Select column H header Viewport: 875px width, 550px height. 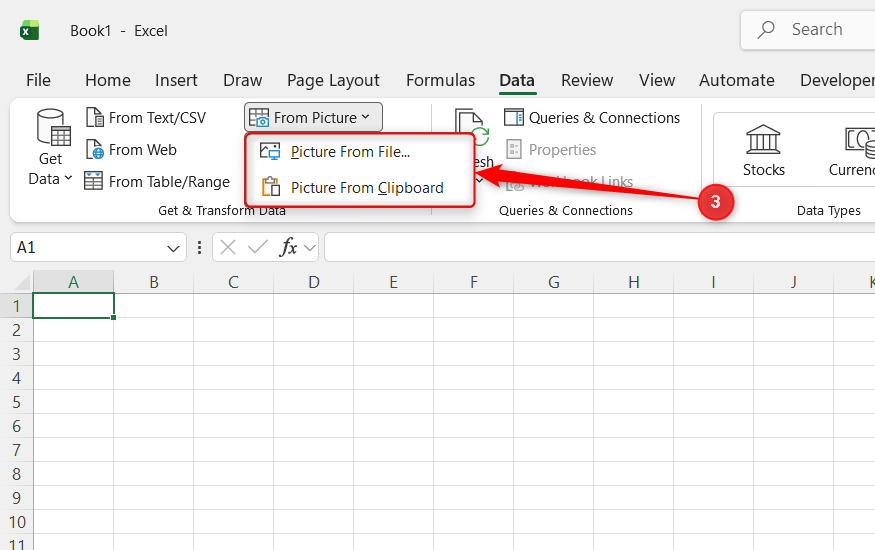click(x=634, y=282)
